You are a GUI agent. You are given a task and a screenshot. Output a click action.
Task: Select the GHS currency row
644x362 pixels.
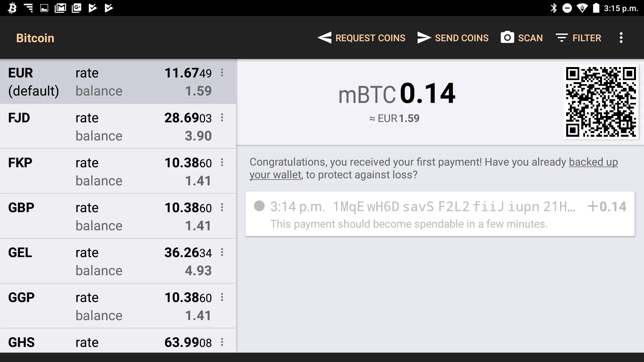tap(118, 341)
